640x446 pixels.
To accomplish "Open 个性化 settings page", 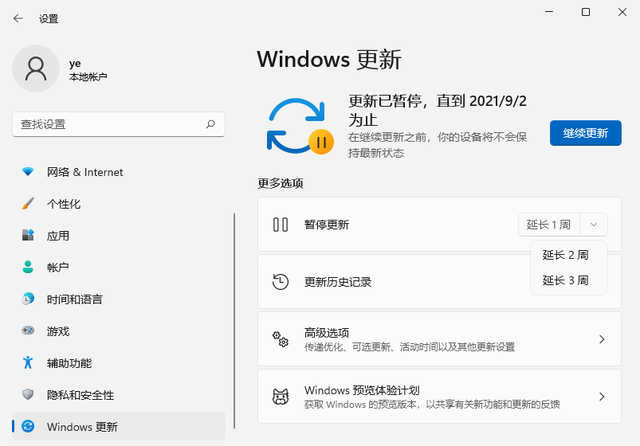I will pyautogui.click(x=119, y=204).
